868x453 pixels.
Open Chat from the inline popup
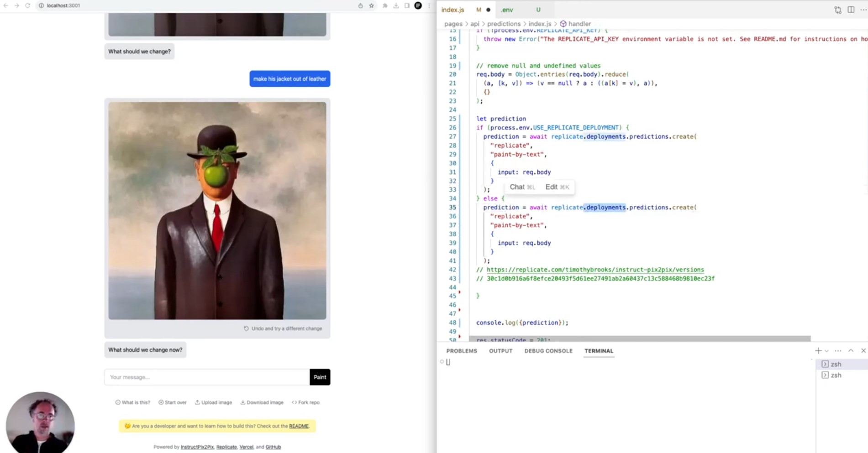tap(522, 187)
